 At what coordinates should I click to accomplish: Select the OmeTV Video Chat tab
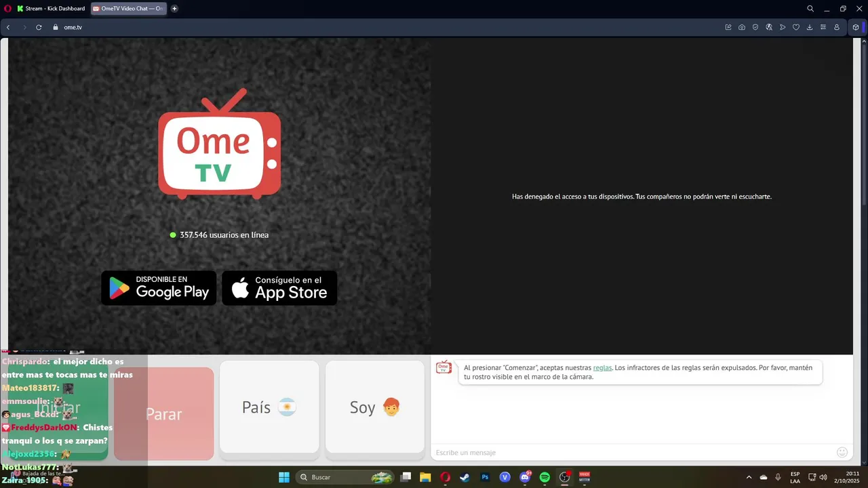pyautogui.click(x=129, y=8)
